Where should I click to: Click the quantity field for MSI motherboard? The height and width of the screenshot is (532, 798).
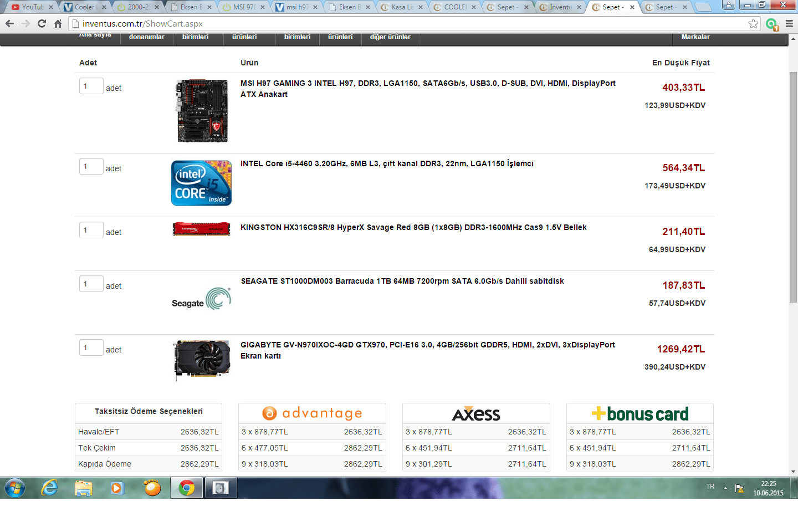point(91,86)
